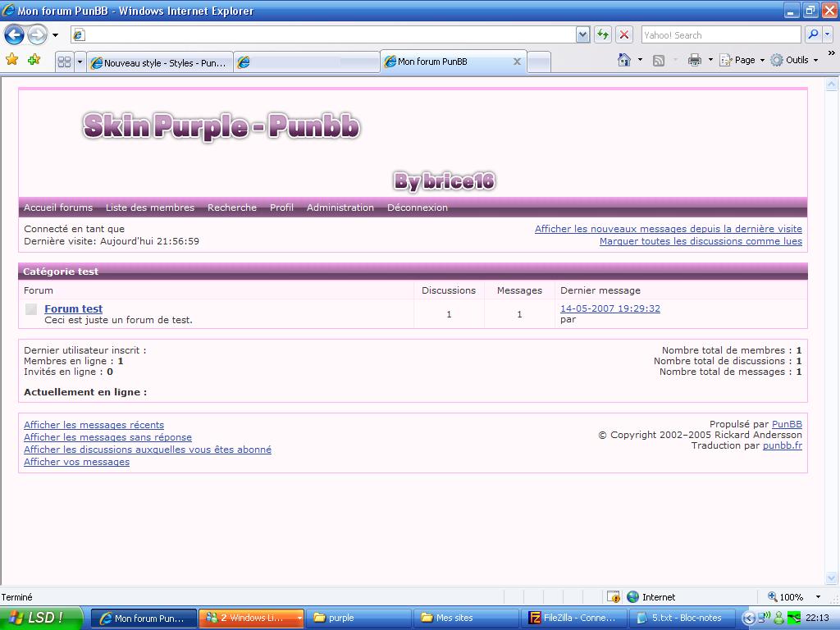Expand the toolbar overflow chevron

coord(832,53)
